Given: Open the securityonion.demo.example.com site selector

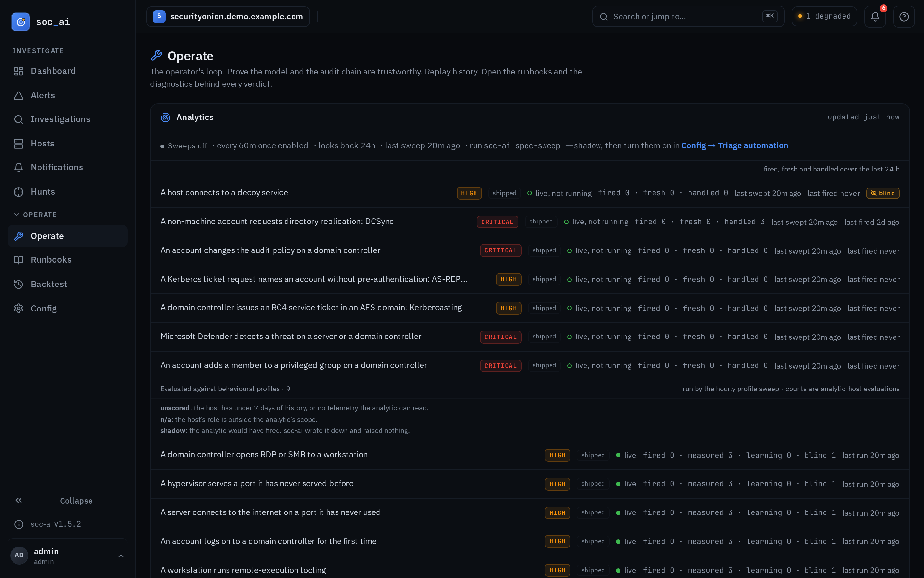Looking at the screenshot, I should tap(228, 16).
